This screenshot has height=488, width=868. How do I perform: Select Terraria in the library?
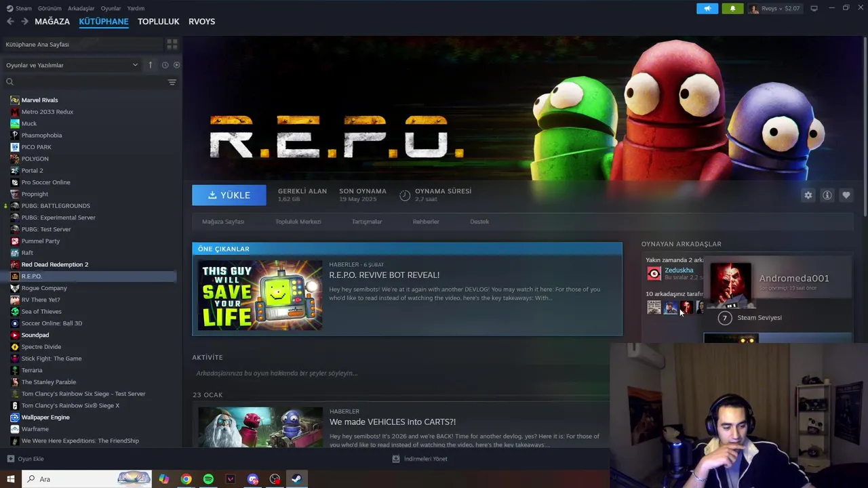(x=32, y=371)
